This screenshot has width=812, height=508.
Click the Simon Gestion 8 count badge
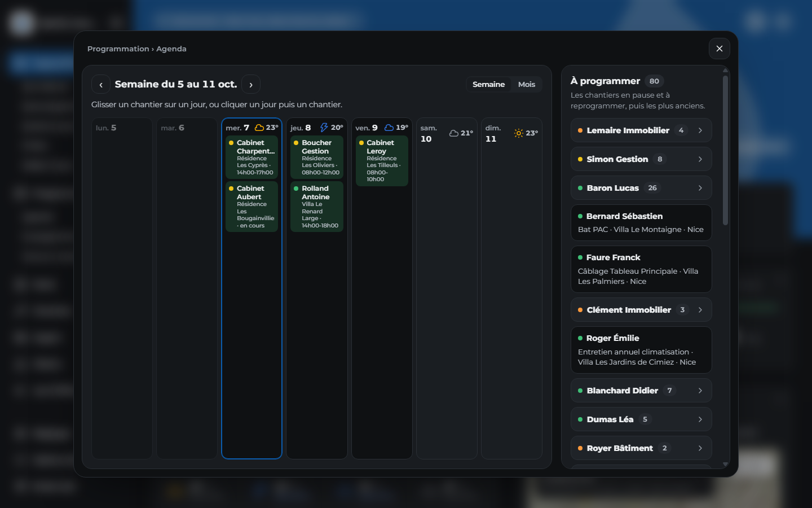[x=660, y=159]
